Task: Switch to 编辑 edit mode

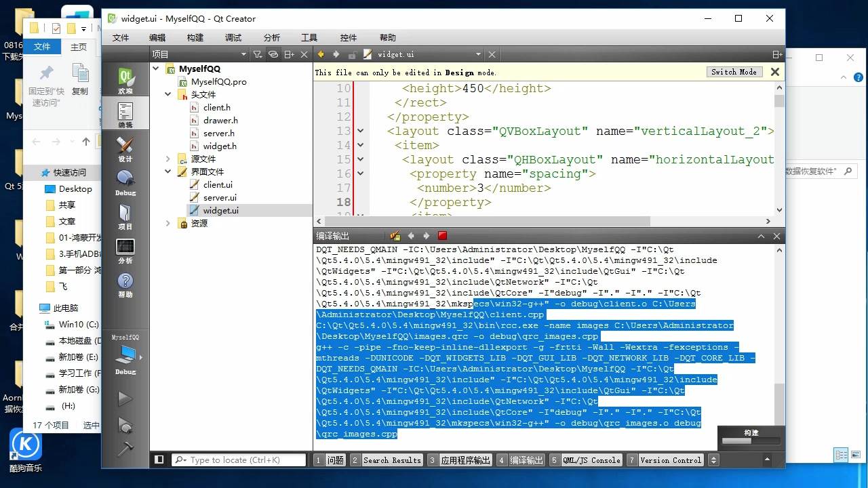Action: 125,115
